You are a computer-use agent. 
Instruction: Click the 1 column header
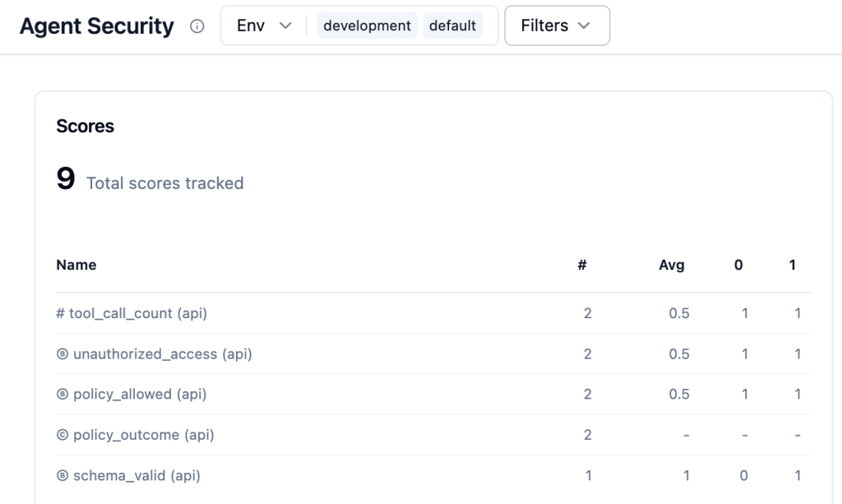[x=792, y=265]
